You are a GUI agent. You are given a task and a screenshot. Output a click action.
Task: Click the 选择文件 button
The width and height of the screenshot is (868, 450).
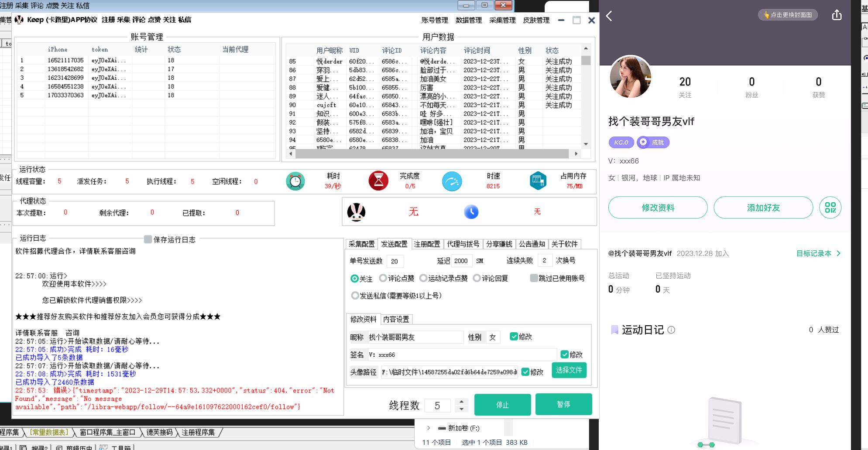click(569, 370)
